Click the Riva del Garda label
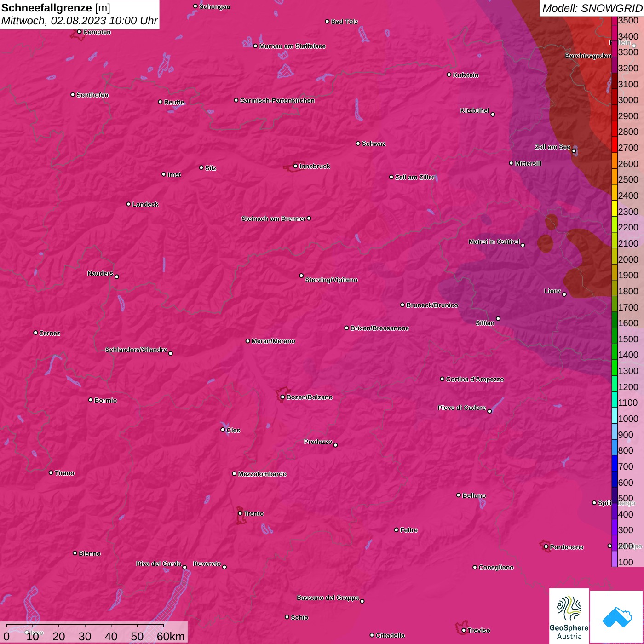 [159, 563]
